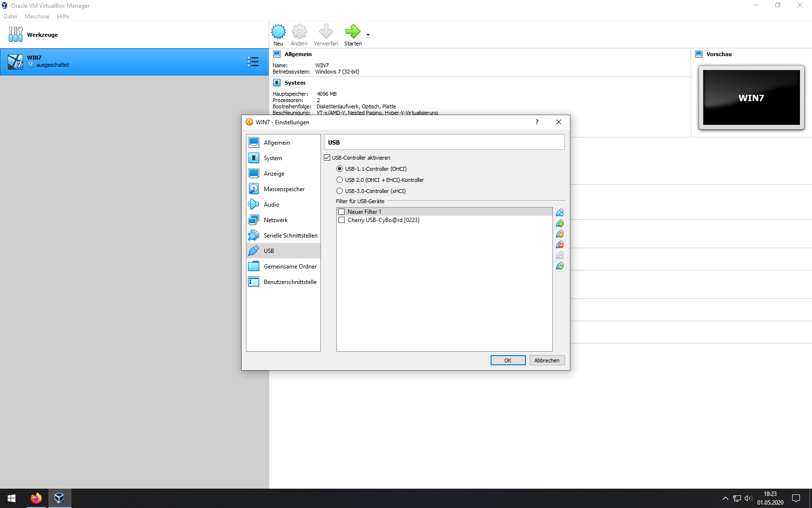
Task: Enable Neuer Filter 1 checkbox
Action: click(x=342, y=212)
